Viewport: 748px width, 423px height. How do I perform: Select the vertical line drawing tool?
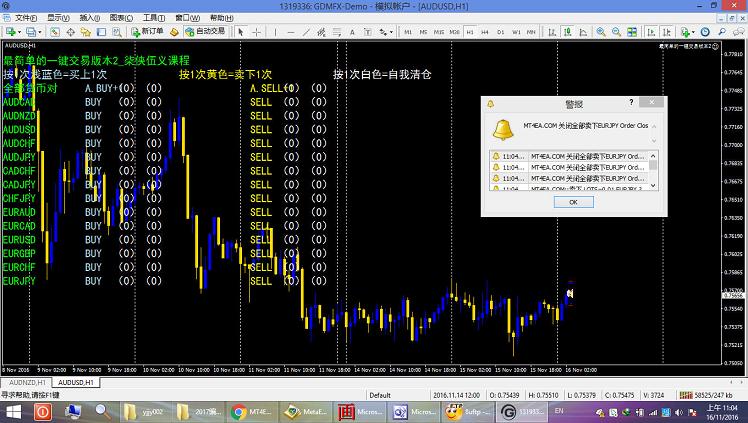(x=275, y=32)
